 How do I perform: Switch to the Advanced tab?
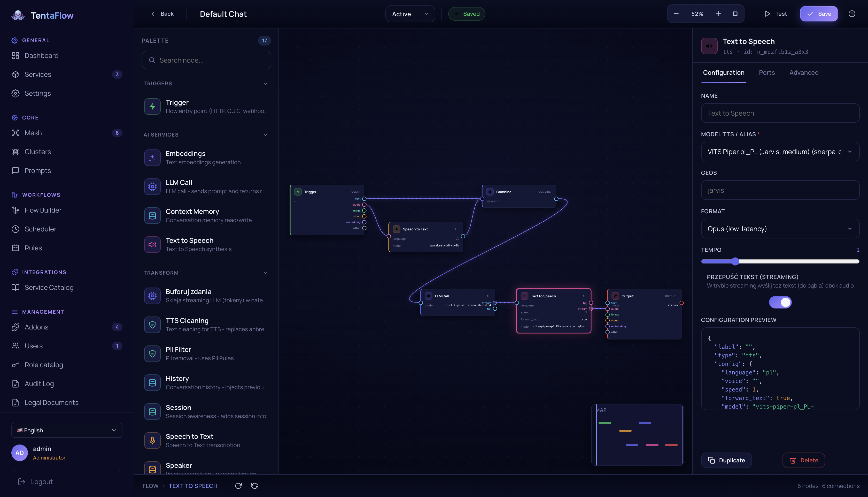(804, 73)
